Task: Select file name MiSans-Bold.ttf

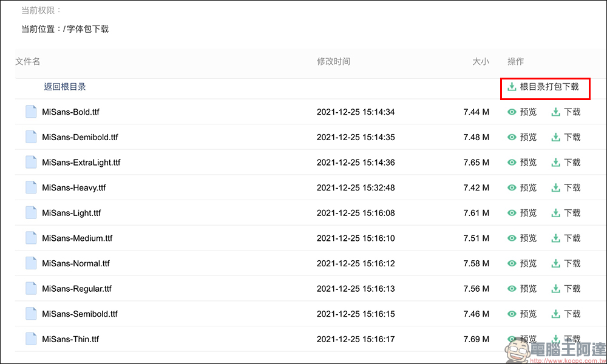Action: (70, 112)
